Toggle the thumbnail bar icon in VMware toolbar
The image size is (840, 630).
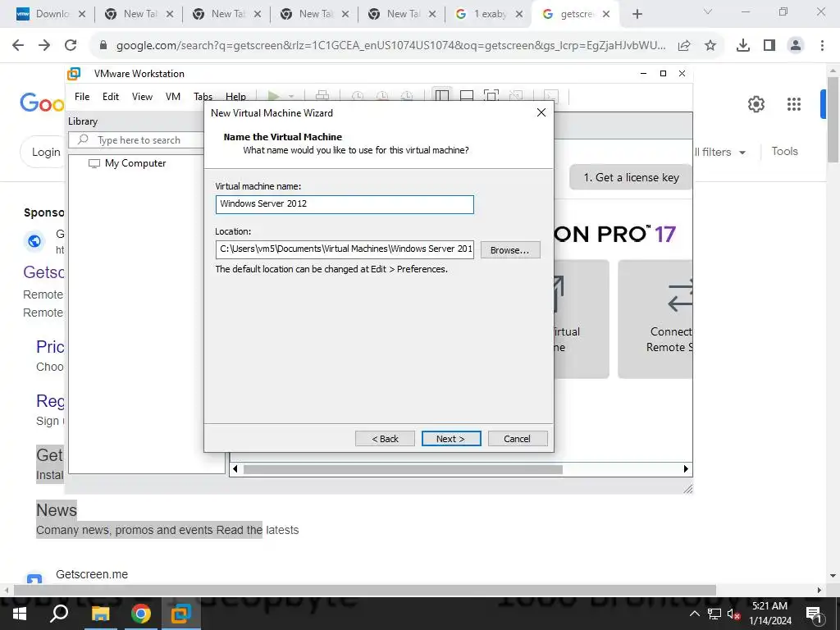click(x=467, y=96)
